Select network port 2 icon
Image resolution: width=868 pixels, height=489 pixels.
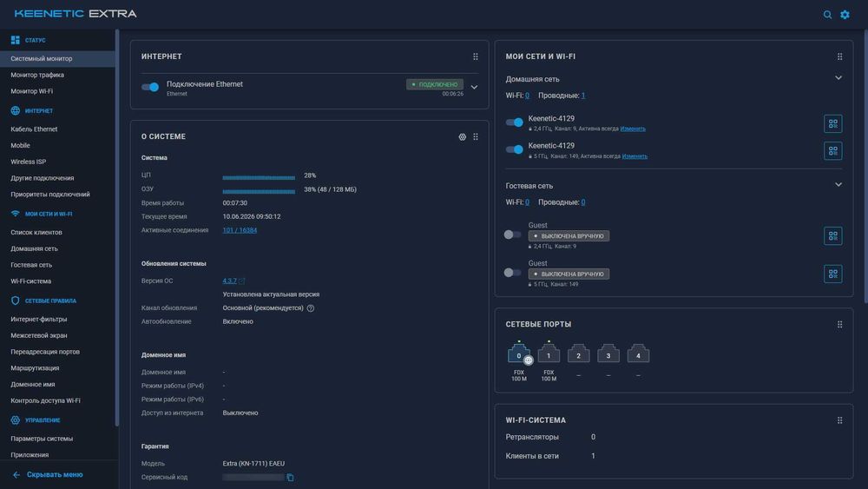tap(578, 354)
